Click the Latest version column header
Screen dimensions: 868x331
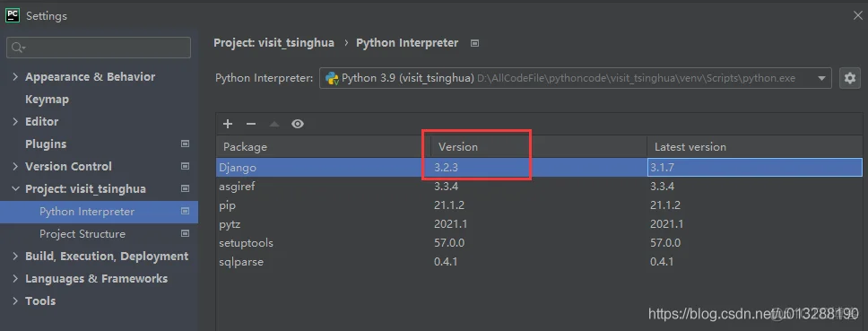754,147
